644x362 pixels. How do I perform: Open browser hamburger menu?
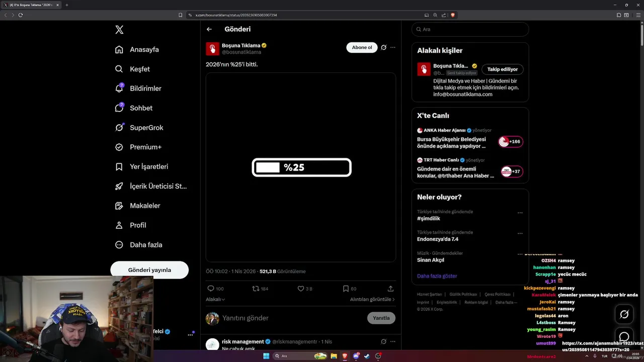637,15
